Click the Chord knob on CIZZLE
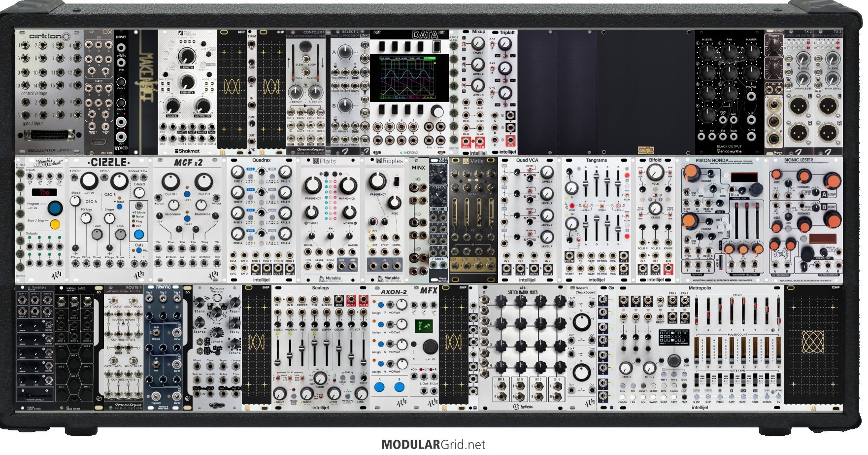Image resolution: width=868 pixels, height=455 pixels. click(x=139, y=192)
